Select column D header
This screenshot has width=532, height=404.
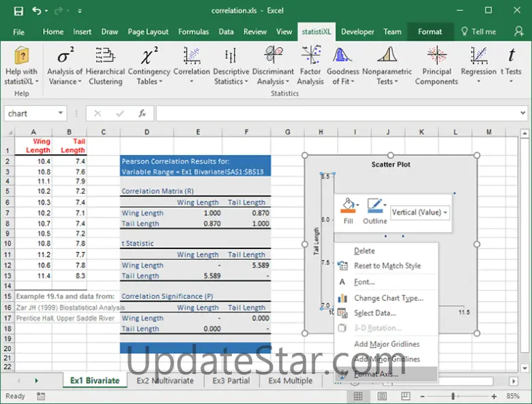click(x=147, y=132)
